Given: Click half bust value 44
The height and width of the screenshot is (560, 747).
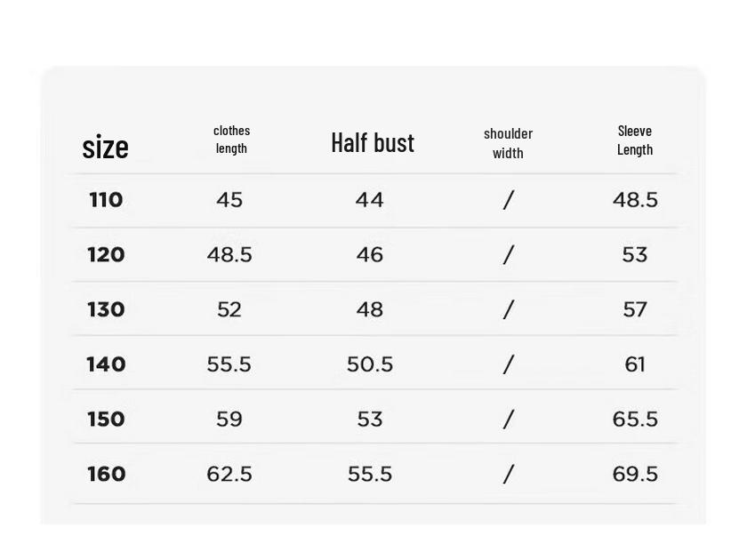Looking at the screenshot, I should click(x=369, y=199).
